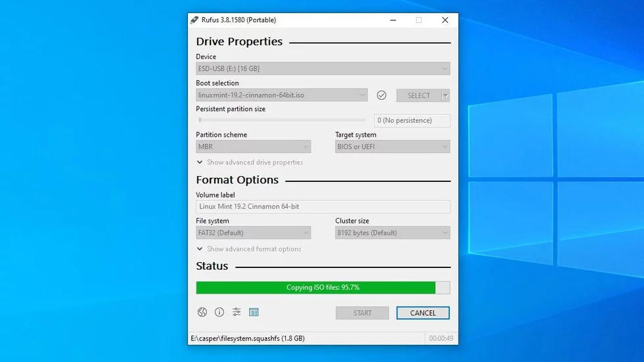Click the Rufus 3.8.1580 (Portable) title text

[x=239, y=20]
